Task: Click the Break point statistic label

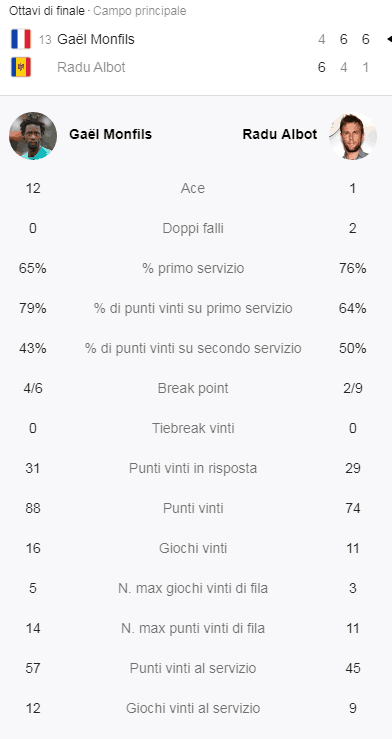Action: (193, 388)
